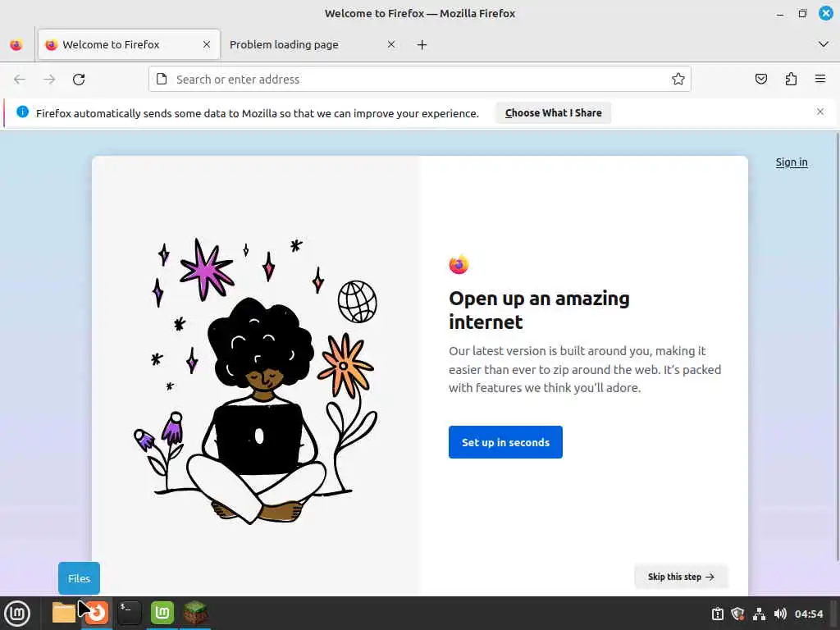Launch the Terminal from the taskbar
The height and width of the screenshot is (630, 840).
pos(129,613)
